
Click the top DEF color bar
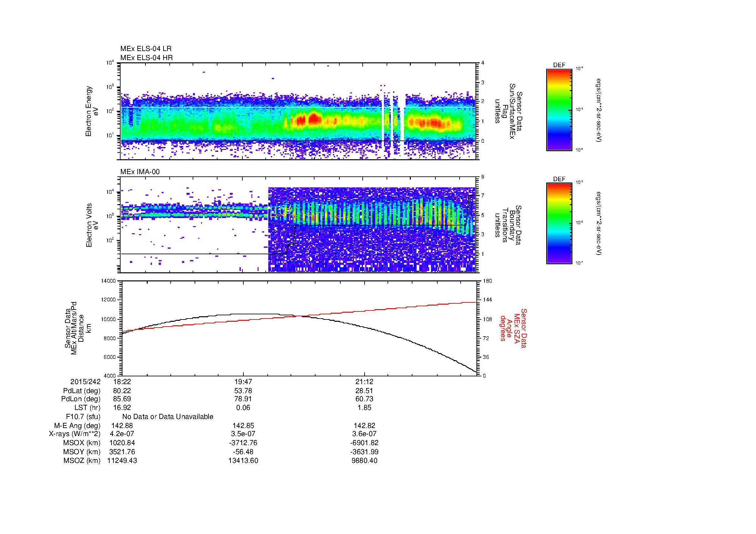(x=559, y=110)
